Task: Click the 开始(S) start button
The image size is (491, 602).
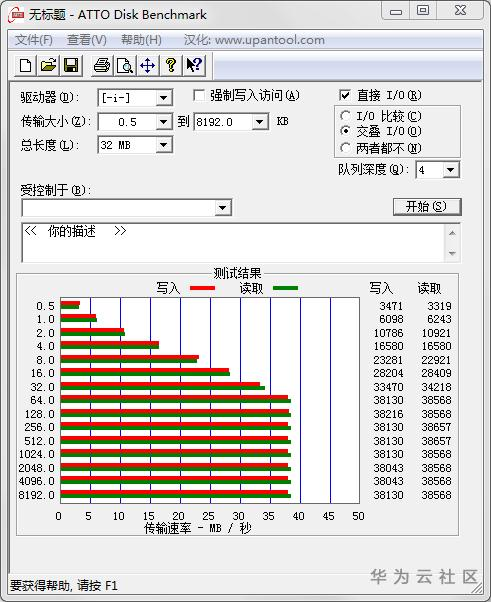Action: pyautogui.click(x=427, y=207)
